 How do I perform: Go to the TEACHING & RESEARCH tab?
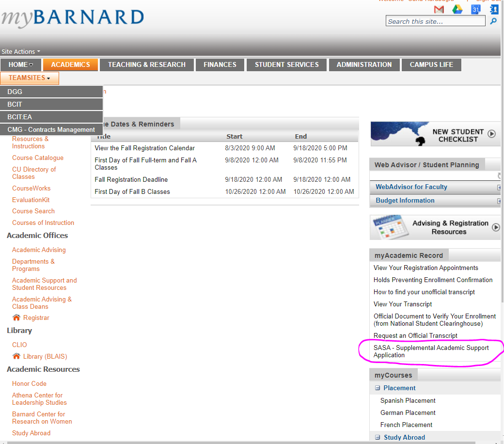tap(146, 64)
